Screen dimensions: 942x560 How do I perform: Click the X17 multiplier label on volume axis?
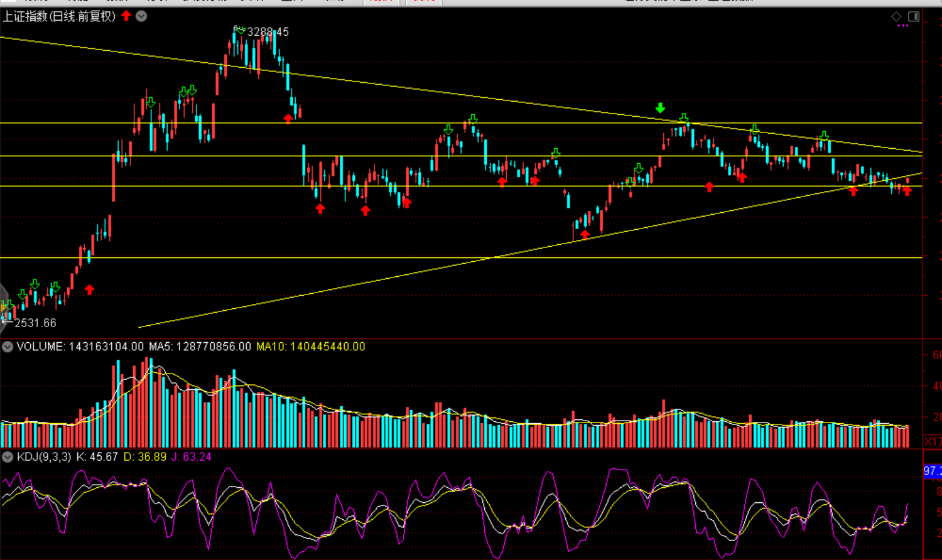click(x=933, y=442)
